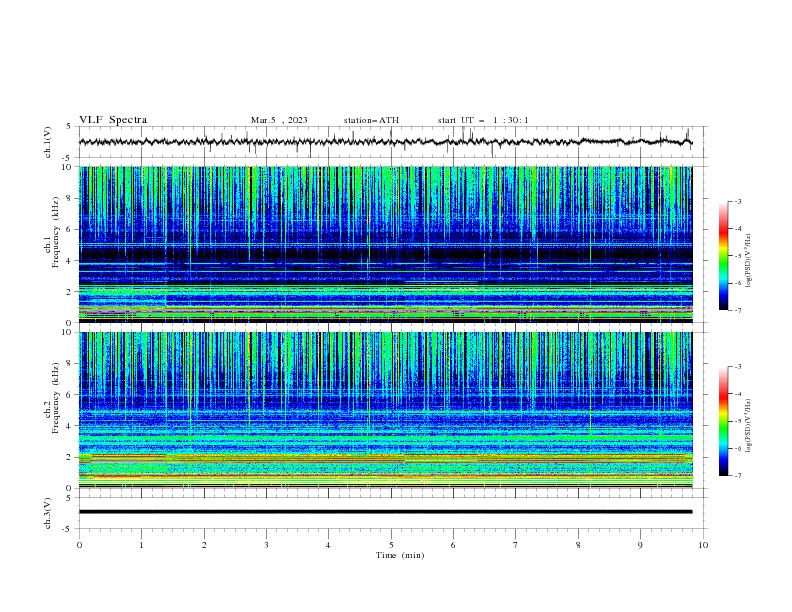Click the ch.2 color scale bar
The height and width of the screenshot is (612, 792).
tap(723, 421)
